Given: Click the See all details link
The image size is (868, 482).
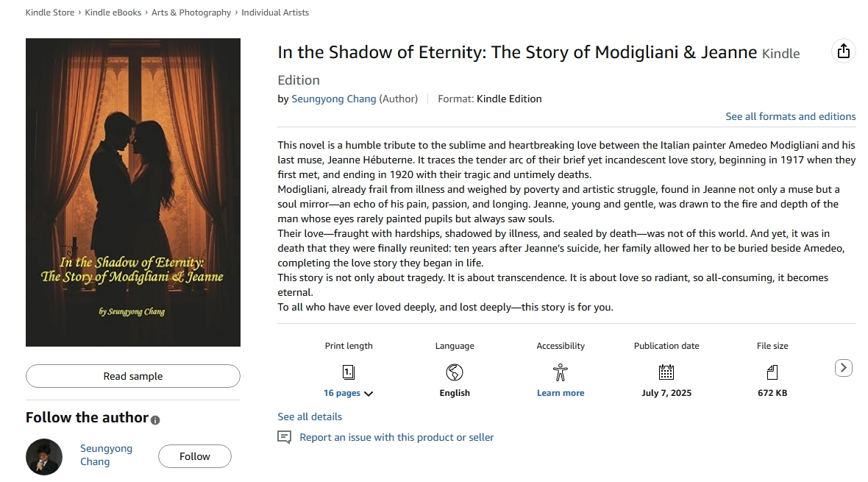Looking at the screenshot, I should point(310,417).
